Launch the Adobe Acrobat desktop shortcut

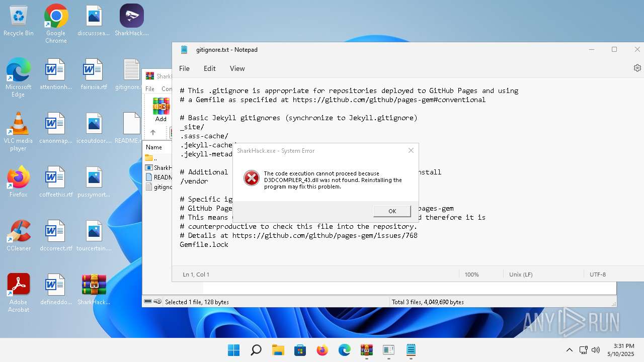pyautogui.click(x=19, y=293)
